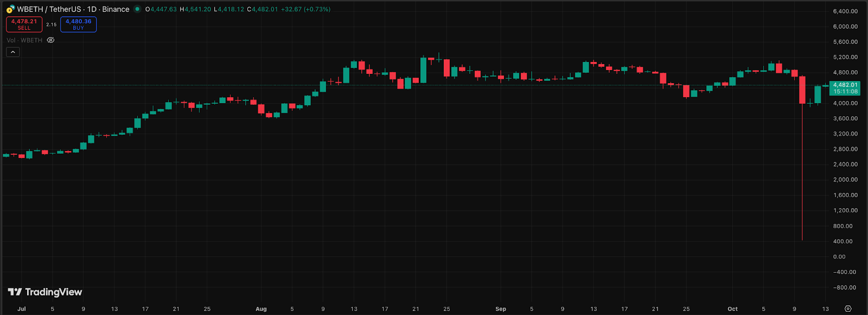
Task: Click the red SELL 4,478.21 button
Action: pyautogui.click(x=24, y=24)
